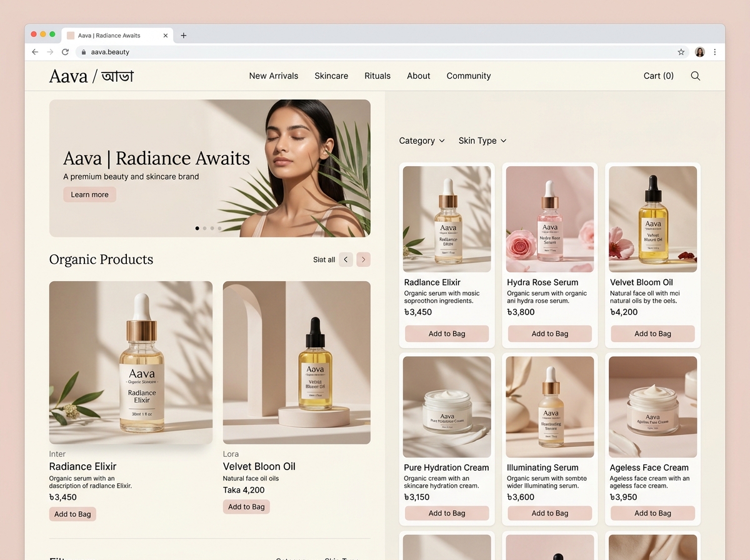The width and height of the screenshot is (750, 560).
Task: Click the Learn more banner button
Action: (x=89, y=194)
